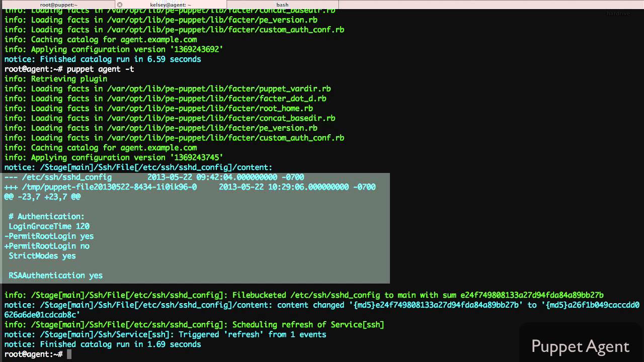This screenshot has height=362, width=644.
Task: Click the line "Applying configuration version '1369243692'"
Action: [x=114, y=49]
